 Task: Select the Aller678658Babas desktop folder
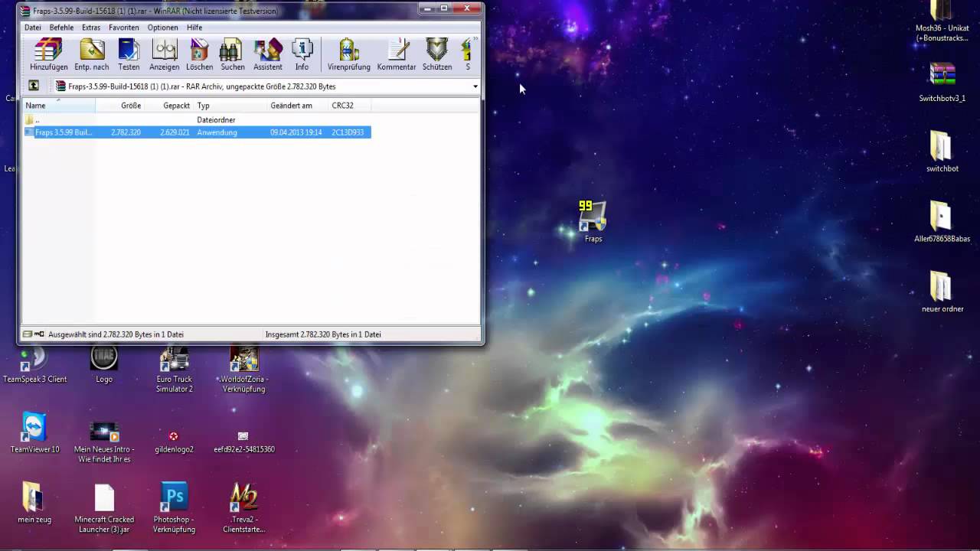click(x=942, y=222)
